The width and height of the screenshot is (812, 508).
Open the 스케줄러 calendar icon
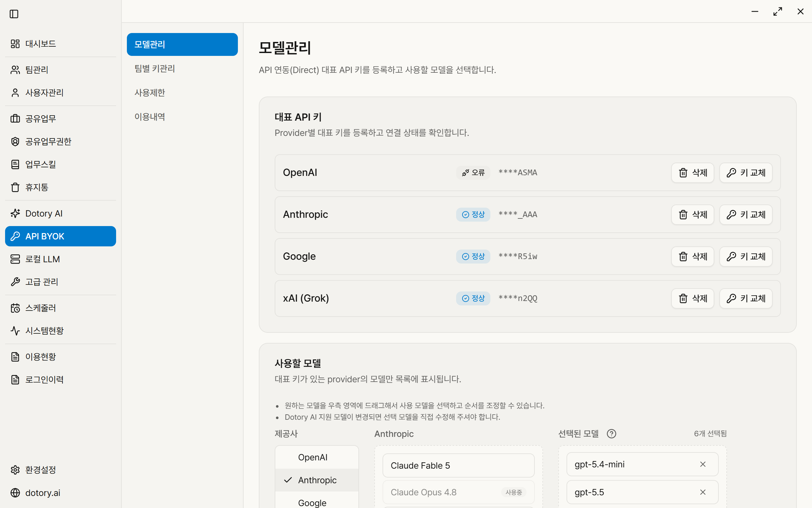(x=15, y=308)
